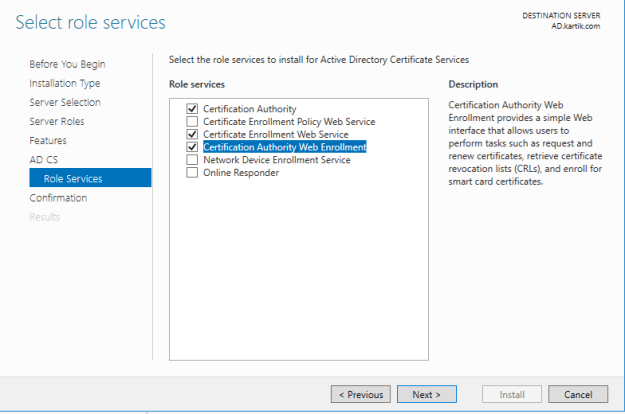Uncheck Certificate Enrollment Web Service checkbox
The image size is (625, 414).
coord(192,134)
